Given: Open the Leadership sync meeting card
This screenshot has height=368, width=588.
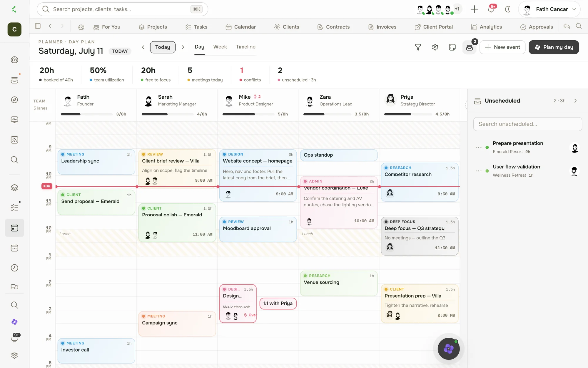Looking at the screenshot, I should tap(96, 162).
